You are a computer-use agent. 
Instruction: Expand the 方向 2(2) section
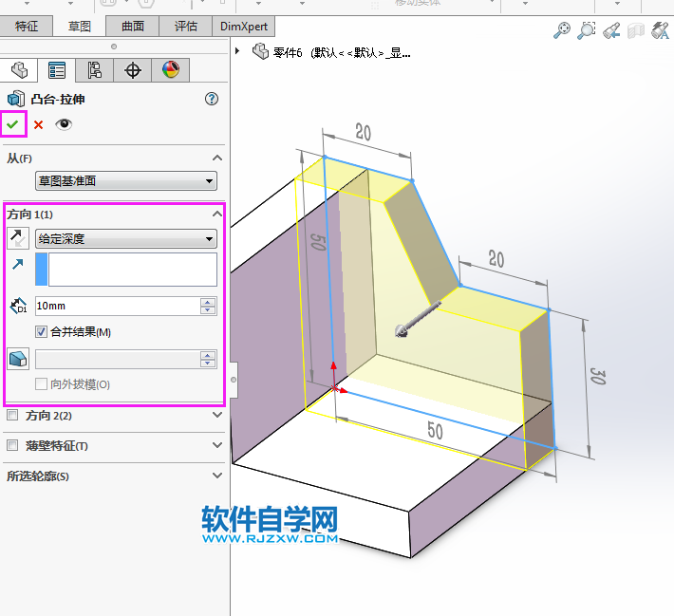point(217,415)
